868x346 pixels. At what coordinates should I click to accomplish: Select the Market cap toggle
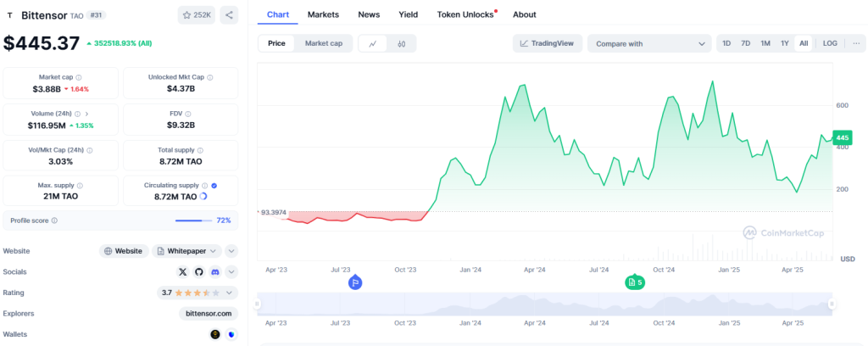(x=324, y=43)
